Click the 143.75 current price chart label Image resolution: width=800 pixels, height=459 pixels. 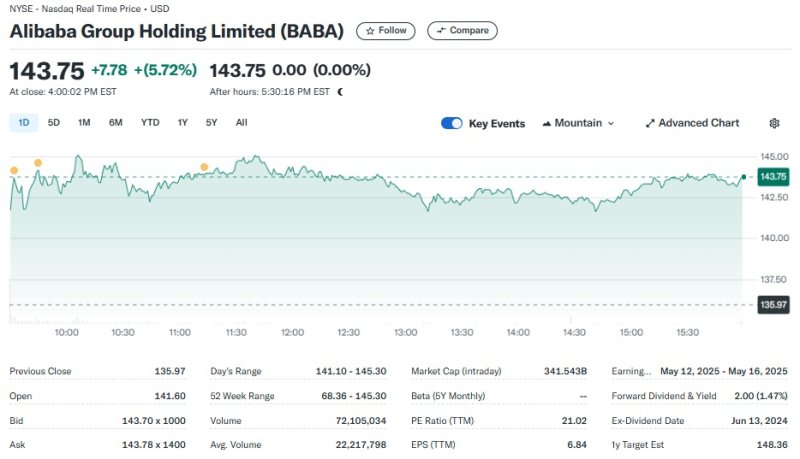[773, 176]
